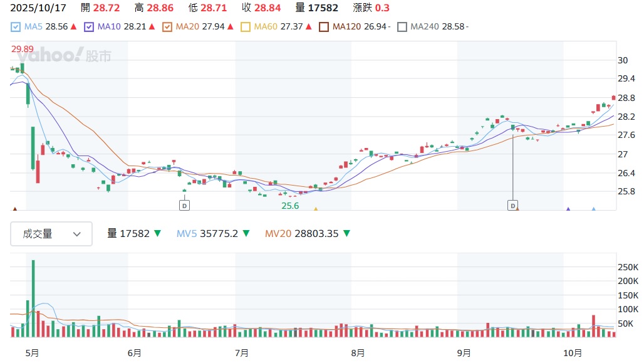The width and height of the screenshot is (644, 363).
Task: Check the MA240 moving average box
Action: point(402,27)
